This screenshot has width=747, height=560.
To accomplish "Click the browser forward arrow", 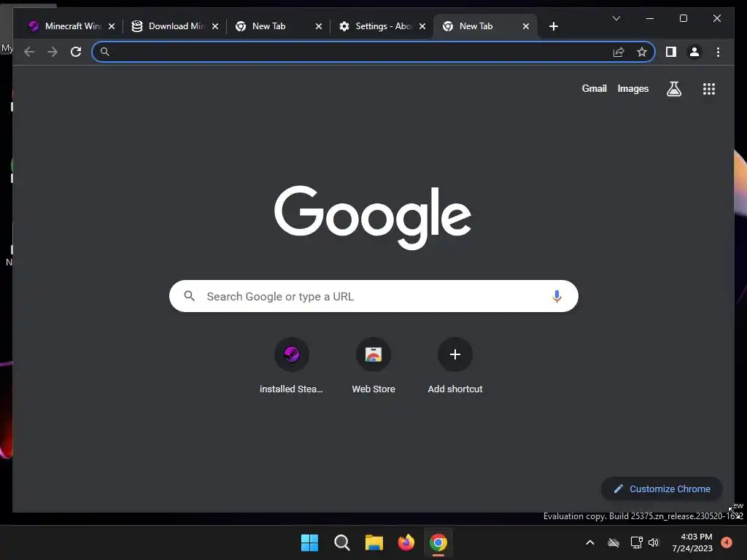I will [53, 52].
